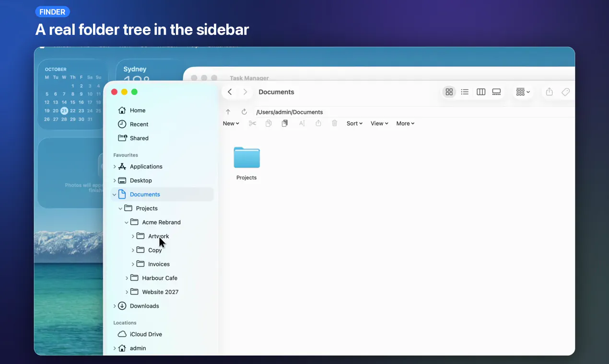Open the Sort dropdown
609x364 pixels.
[354, 124]
